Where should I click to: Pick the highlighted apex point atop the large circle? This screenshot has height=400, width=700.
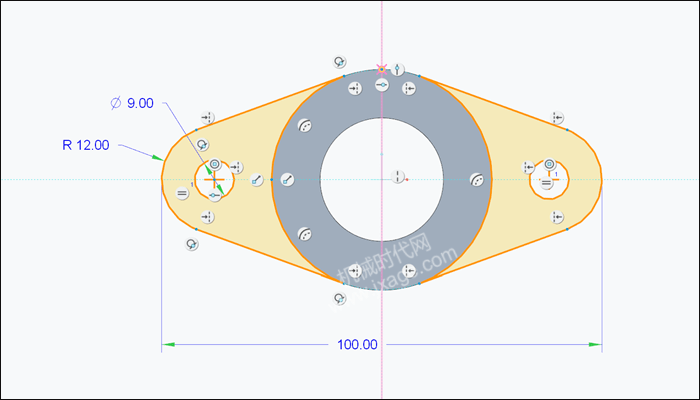[381, 69]
